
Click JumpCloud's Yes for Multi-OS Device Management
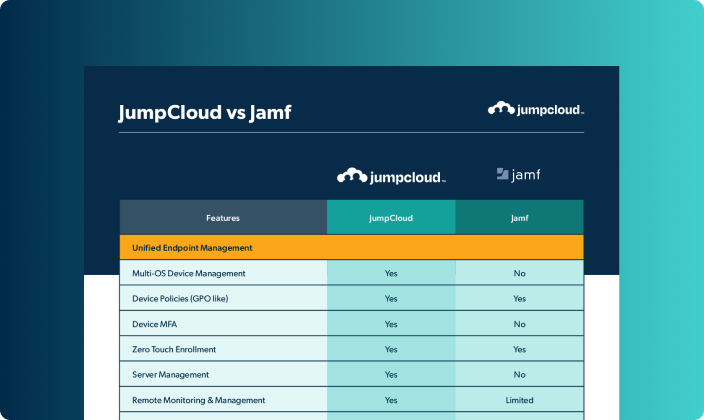(391, 273)
